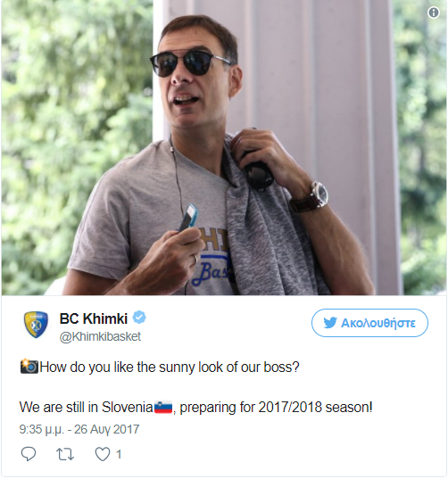Retweet the BC Khimki post
This screenshot has height=479, width=448.
pos(65,454)
